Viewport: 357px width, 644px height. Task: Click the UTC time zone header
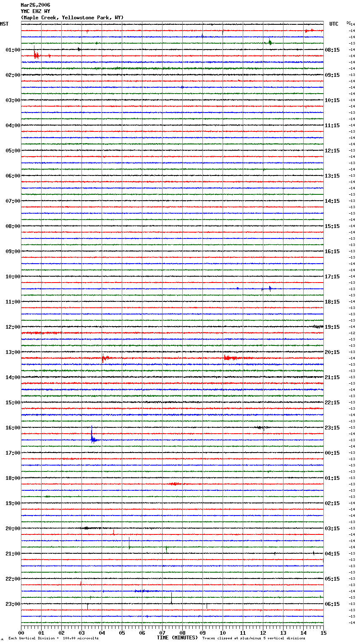coord(333,24)
